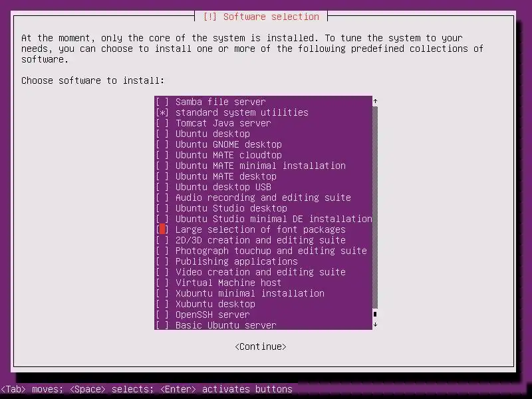Tick Video creation and editing suite checkbox

pyautogui.click(x=162, y=272)
